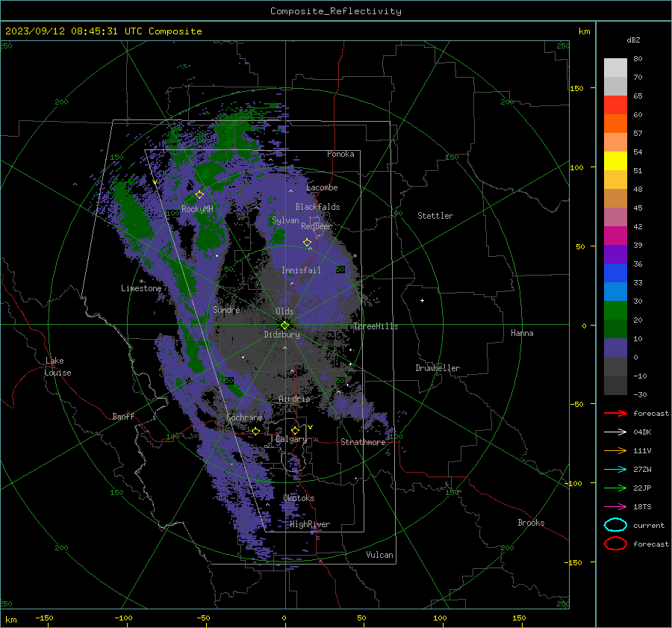Click the red 'forecast' ellipse icon
Screen dimensions: 672x628
tap(615, 544)
